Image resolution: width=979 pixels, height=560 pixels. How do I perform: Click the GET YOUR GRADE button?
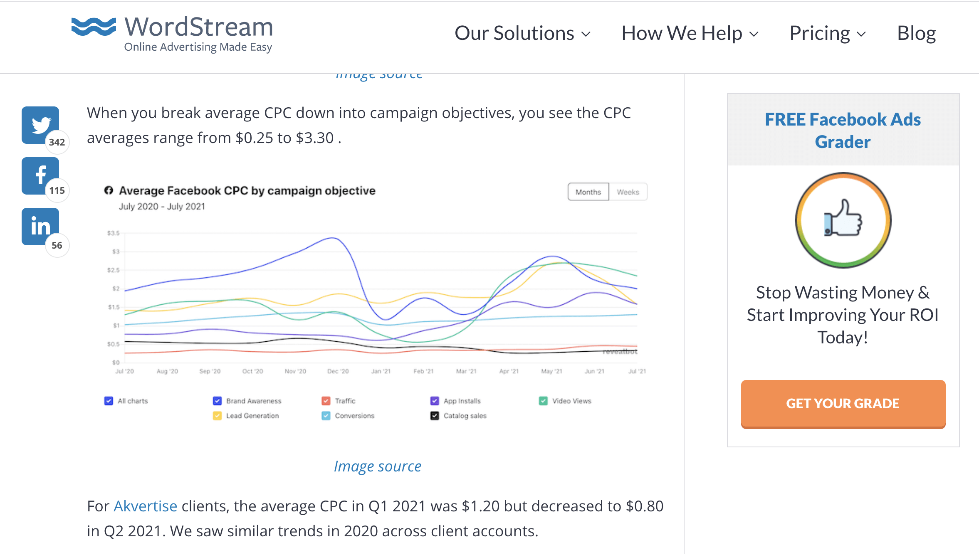pos(843,404)
